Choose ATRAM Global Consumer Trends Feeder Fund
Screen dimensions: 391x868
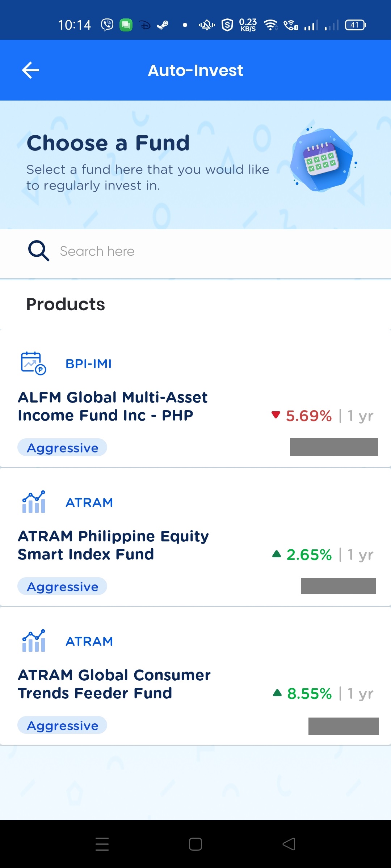tap(114, 684)
